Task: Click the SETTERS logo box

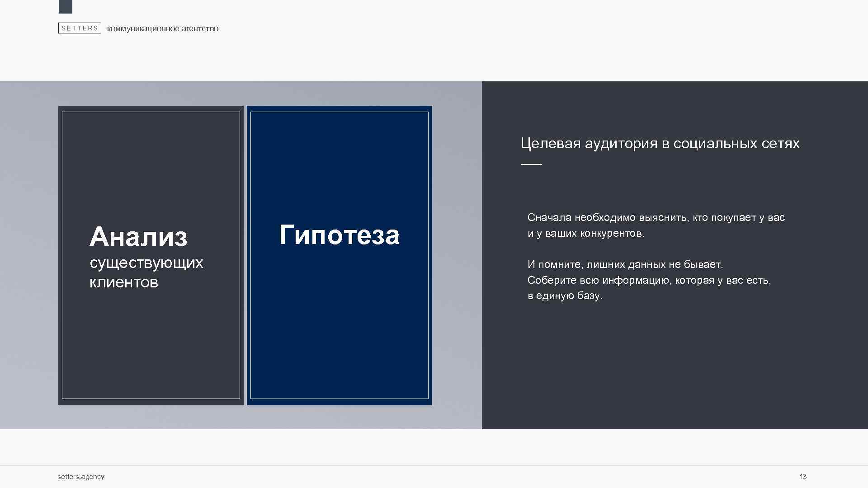Action: point(80,28)
